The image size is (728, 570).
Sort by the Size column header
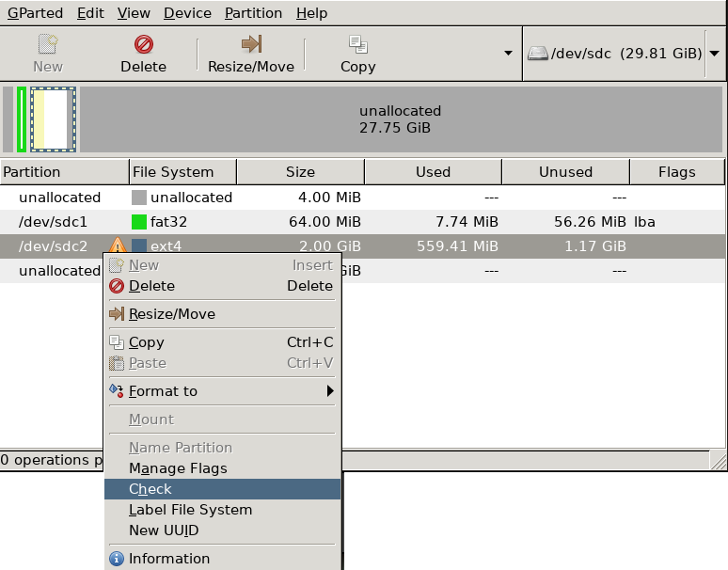click(x=300, y=172)
